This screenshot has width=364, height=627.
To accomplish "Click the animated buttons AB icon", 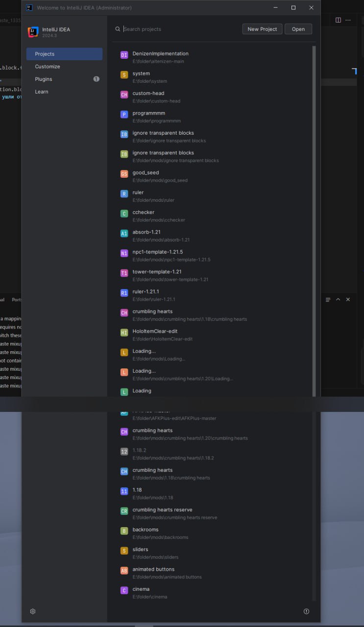I will pyautogui.click(x=124, y=571).
